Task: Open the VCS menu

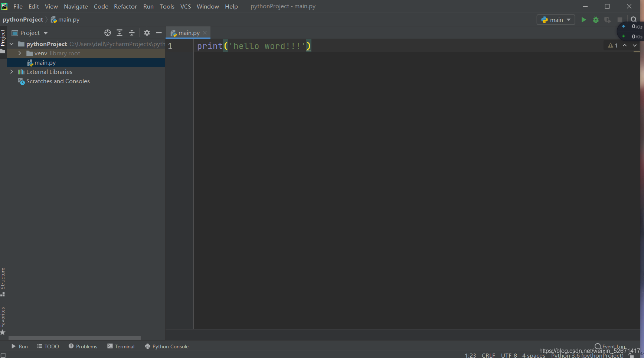Action: [x=186, y=6]
